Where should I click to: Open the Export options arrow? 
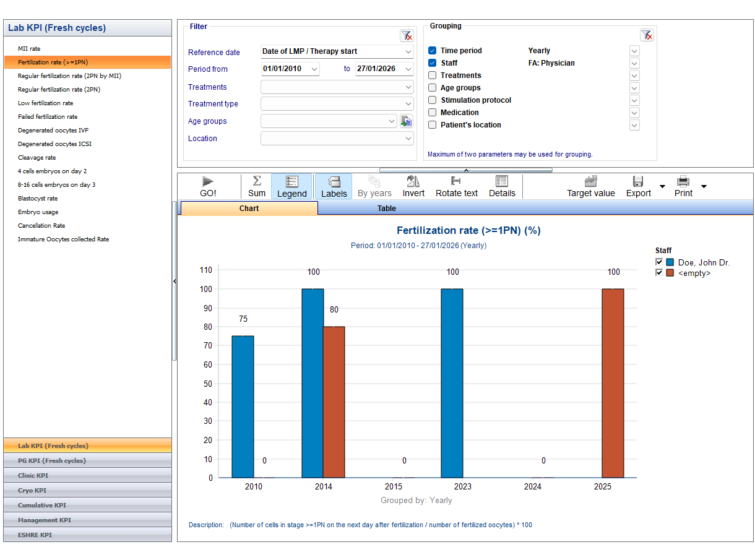click(x=662, y=186)
